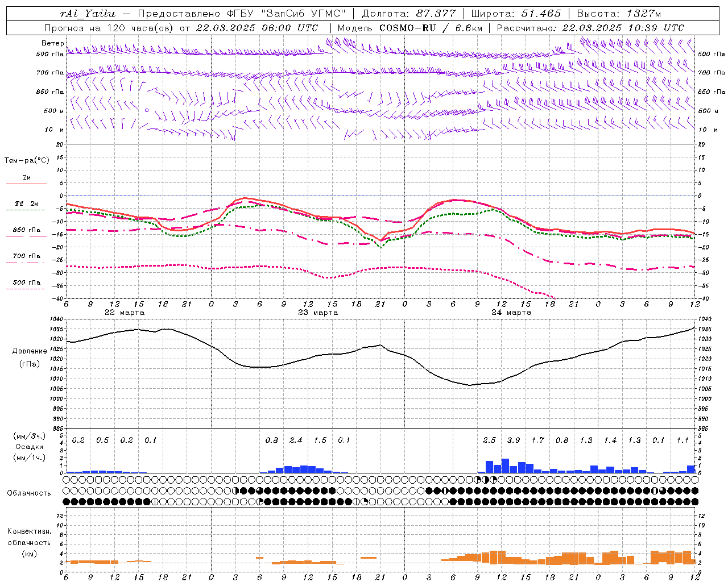Click the 22 марта date label
The height and width of the screenshot is (582, 728).
click(x=125, y=313)
